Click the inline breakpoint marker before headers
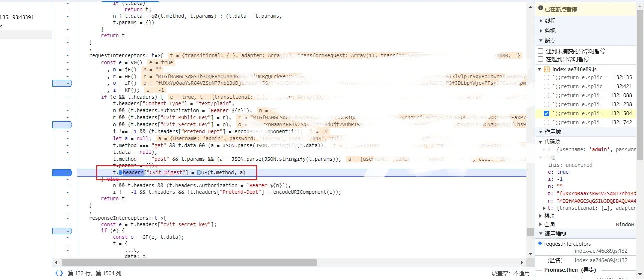Viewport: 644px width, 279px height. coord(120,172)
